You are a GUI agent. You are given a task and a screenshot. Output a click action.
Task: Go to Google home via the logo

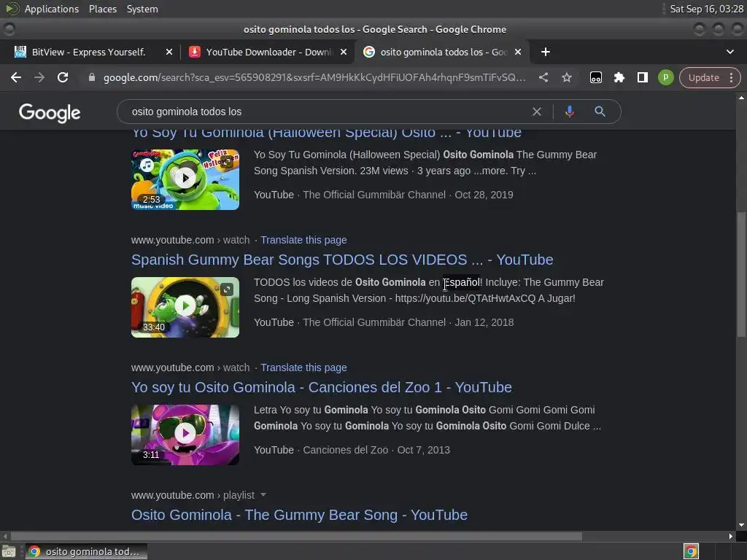click(50, 113)
